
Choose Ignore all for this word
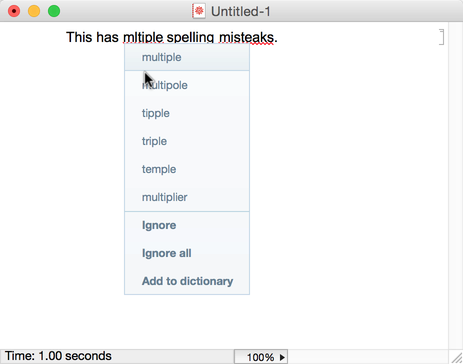pyautogui.click(x=187, y=253)
